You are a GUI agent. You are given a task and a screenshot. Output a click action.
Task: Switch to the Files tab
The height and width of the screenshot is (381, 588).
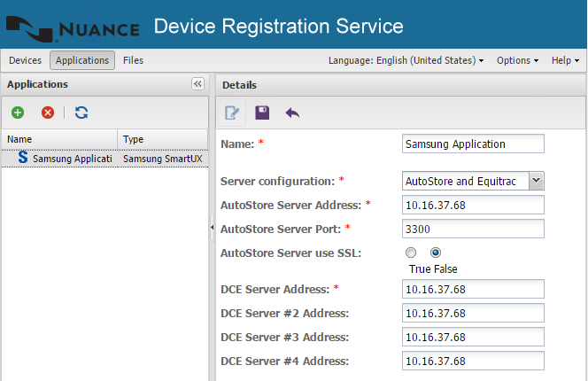(134, 60)
